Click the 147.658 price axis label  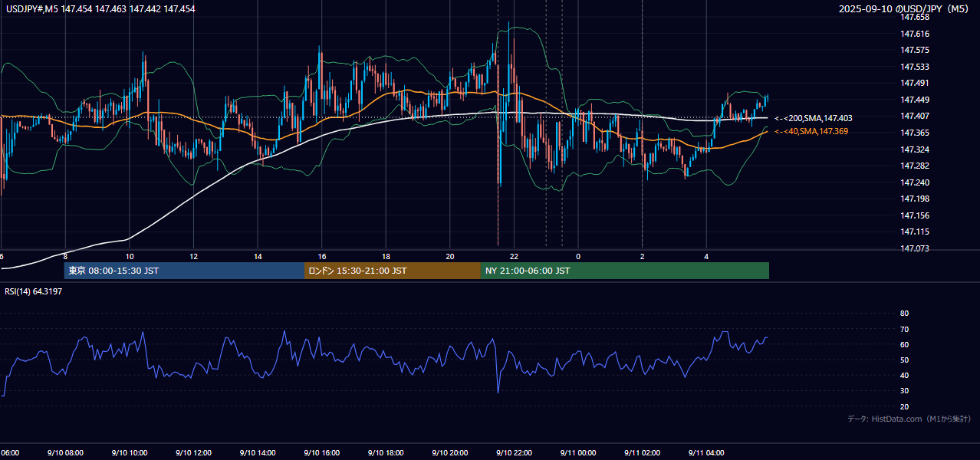coord(916,17)
